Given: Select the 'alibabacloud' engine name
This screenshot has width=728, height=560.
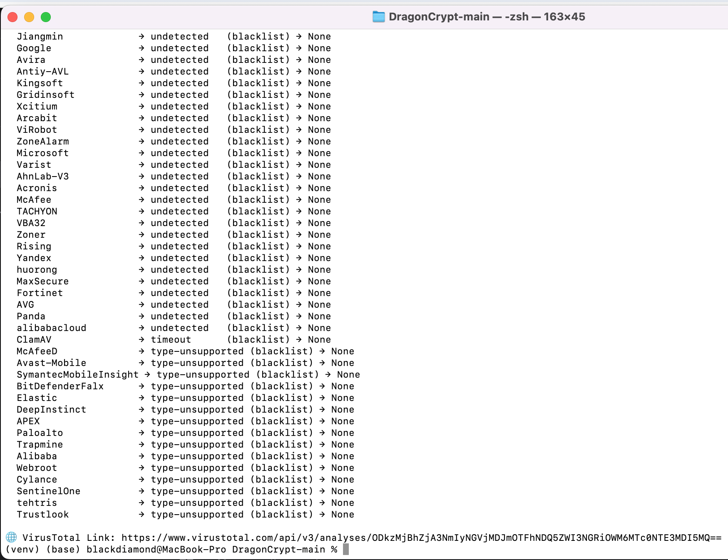Looking at the screenshot, I should (52, 328).
